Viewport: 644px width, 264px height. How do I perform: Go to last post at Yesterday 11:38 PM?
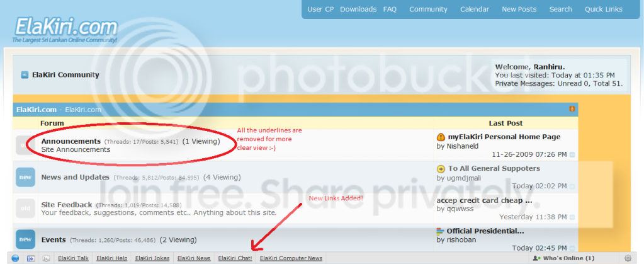click(x=572, y=217)
